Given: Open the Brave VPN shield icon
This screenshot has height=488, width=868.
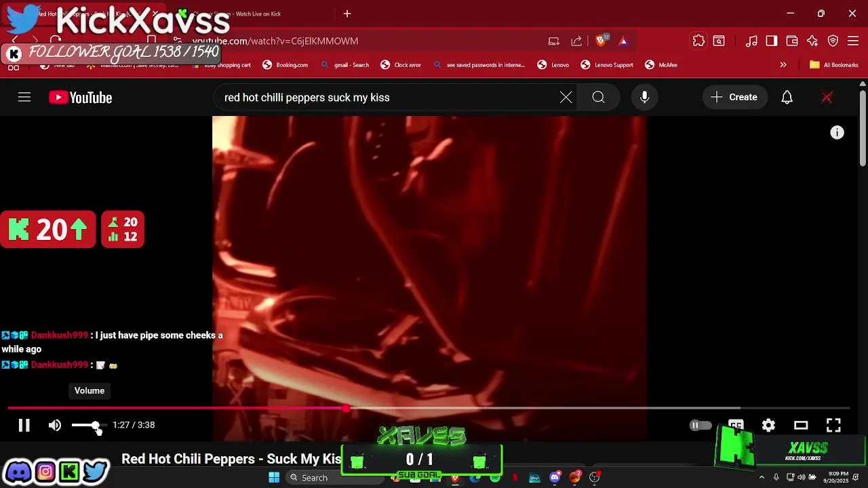Looking at the screenshot, I should click(x=833, y=41).
